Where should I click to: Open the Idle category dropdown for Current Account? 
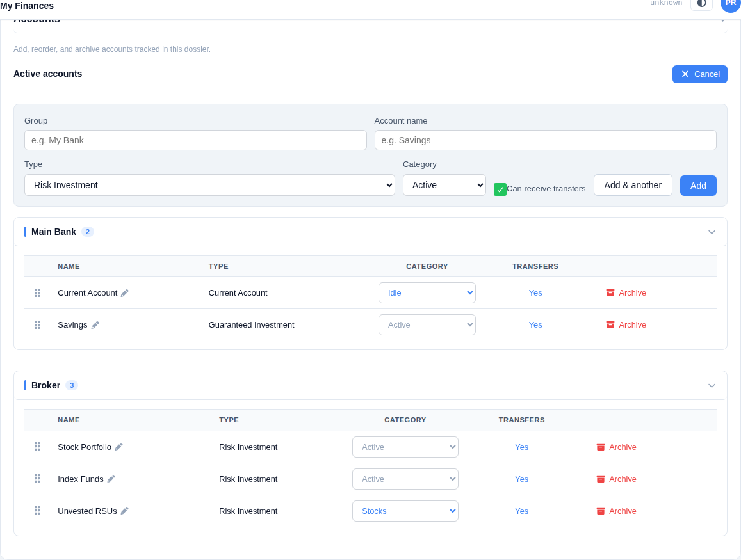(427, 292)
